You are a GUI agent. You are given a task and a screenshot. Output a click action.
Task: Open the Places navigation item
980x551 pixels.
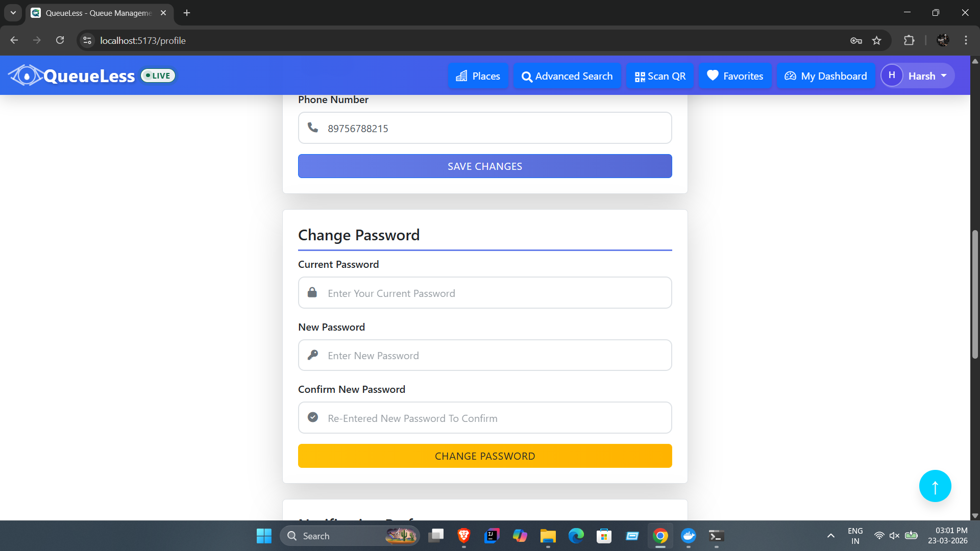tap(478, 76)
